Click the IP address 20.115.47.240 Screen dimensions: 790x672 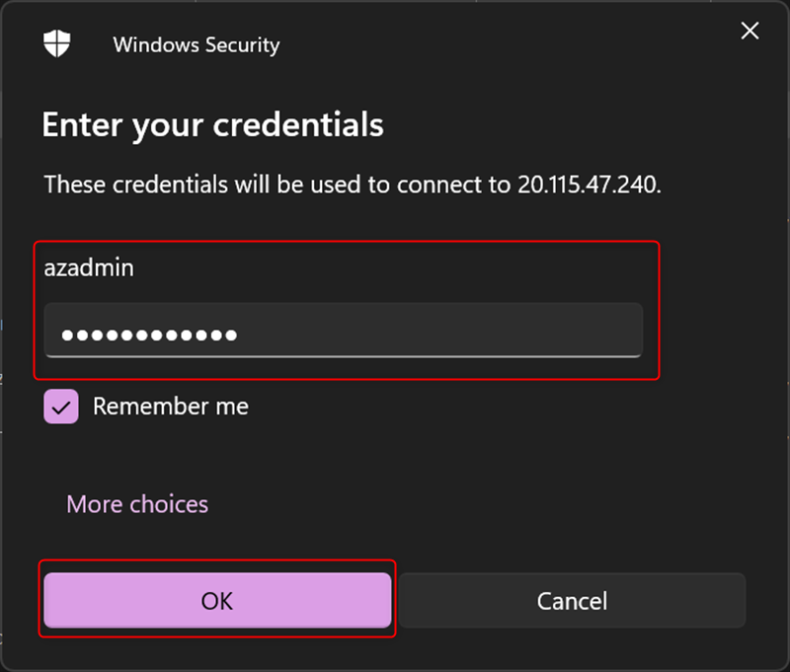587,185
